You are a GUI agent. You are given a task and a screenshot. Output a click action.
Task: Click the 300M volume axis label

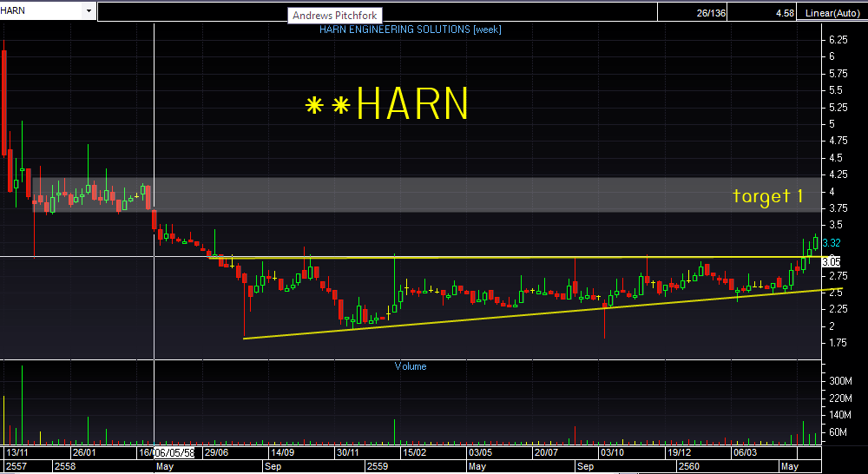[839, 381]
